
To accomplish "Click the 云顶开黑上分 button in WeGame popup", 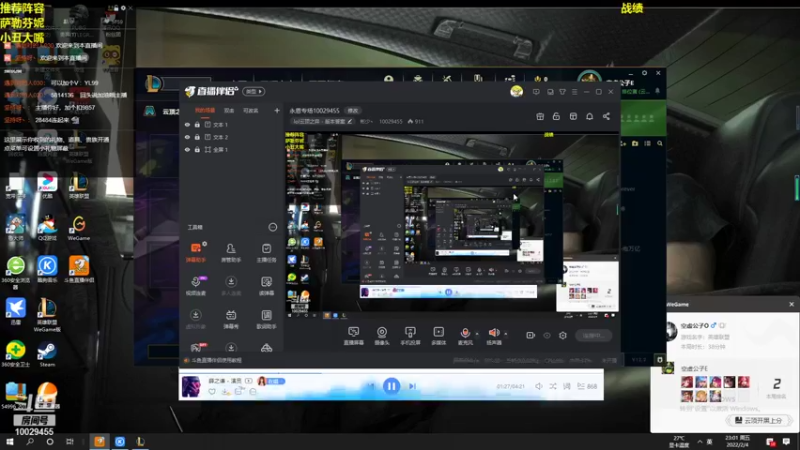I will [x=758, y=420].
